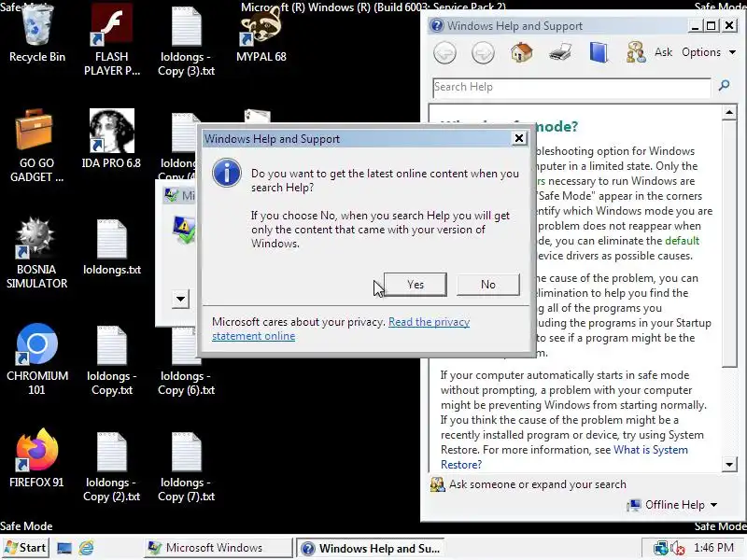The image size is (747, 560).
Task: Click the network tray icon
Action: click(x=660, y=548)
